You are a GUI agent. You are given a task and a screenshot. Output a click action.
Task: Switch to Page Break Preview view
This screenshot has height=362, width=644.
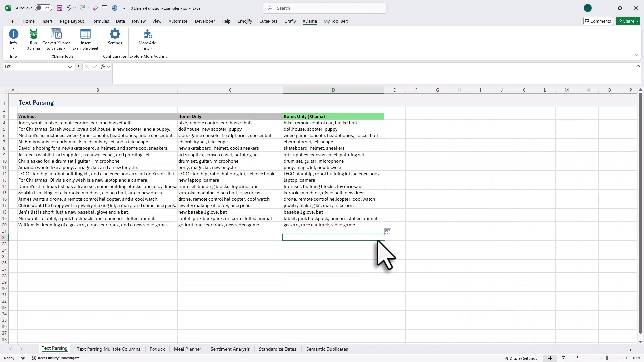(x=577, y=358)
